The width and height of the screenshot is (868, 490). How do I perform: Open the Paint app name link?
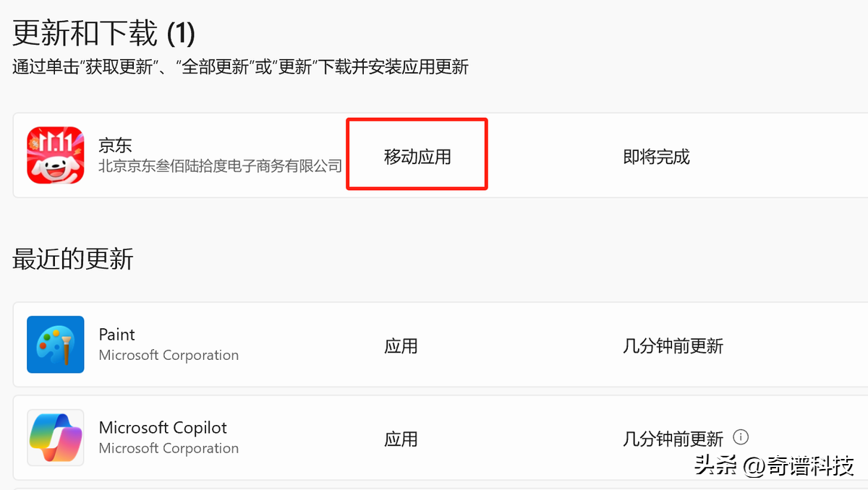pyautogui.click(x=116, y=335)
